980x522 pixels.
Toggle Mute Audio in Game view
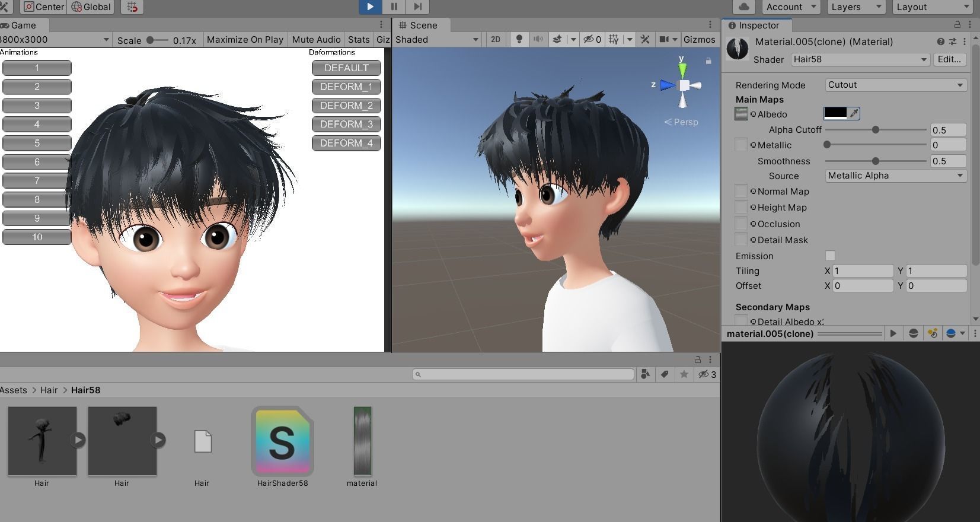click(x=316, y=39)
